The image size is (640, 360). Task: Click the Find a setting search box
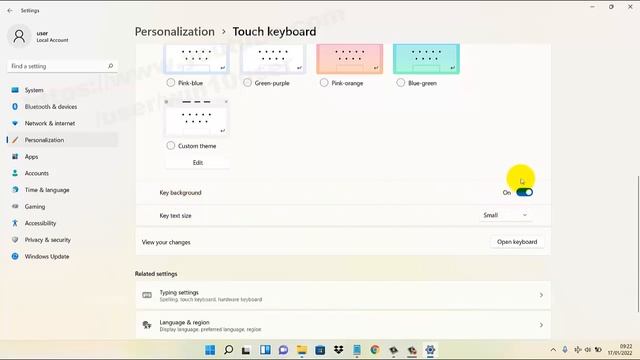62,66
